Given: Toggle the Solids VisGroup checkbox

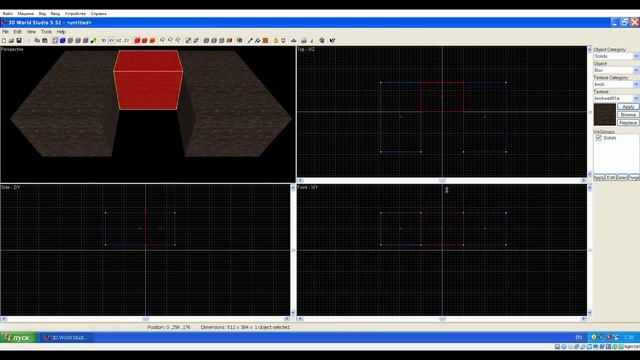Looking at the screenshot, I should pos(599,138).
